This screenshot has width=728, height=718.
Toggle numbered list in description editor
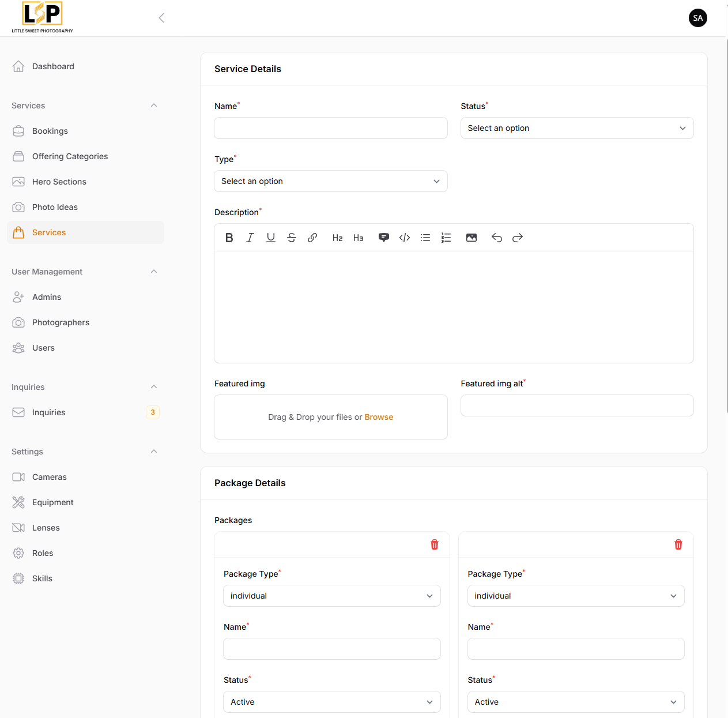[446, 238]
